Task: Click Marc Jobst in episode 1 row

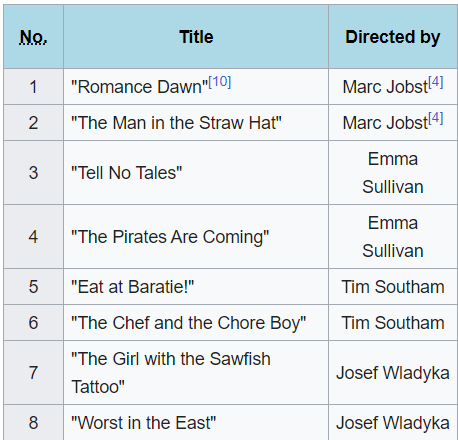Action: (385, 87)
